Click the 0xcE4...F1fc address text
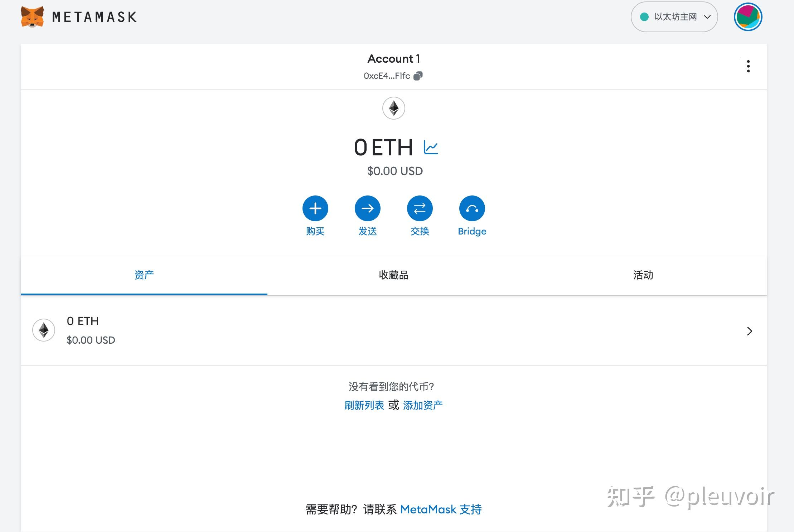Image resolution: width=794 pixels, height=532 pixels. pos(387,76)
